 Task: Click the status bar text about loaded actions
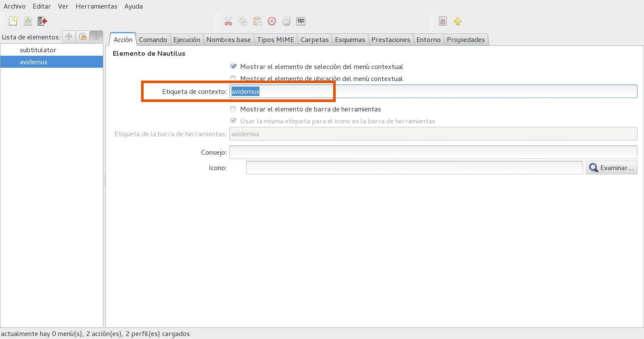click(95, 333)
